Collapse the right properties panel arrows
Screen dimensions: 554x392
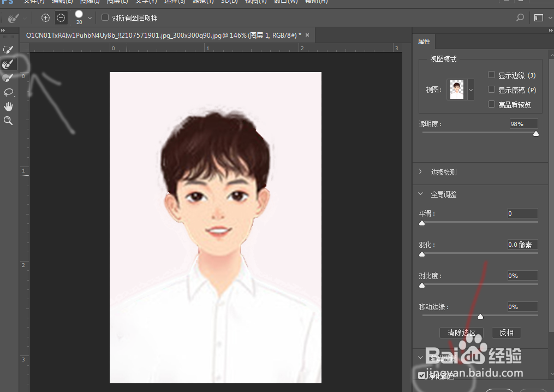point(551,31)
